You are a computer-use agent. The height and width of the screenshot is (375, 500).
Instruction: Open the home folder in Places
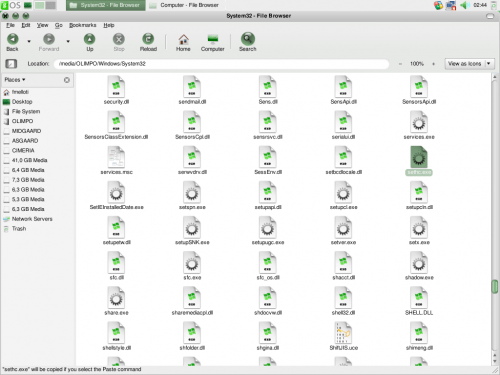click(x=16, y=92)
